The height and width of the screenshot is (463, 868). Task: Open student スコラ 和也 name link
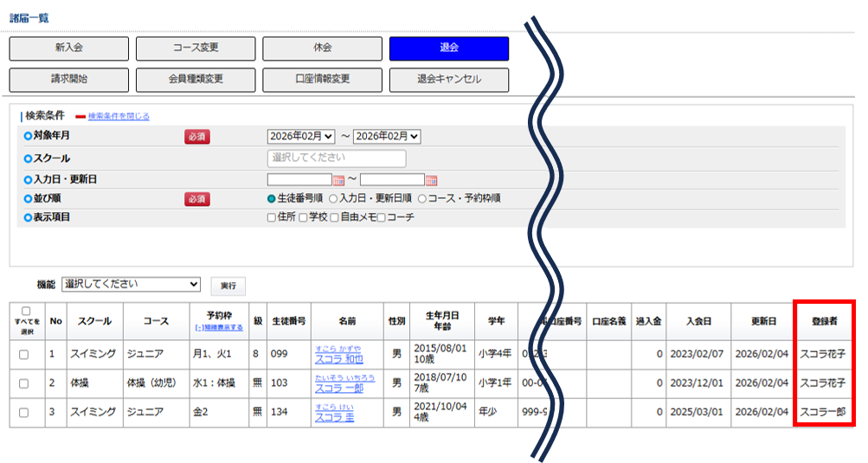click(339, 359)
